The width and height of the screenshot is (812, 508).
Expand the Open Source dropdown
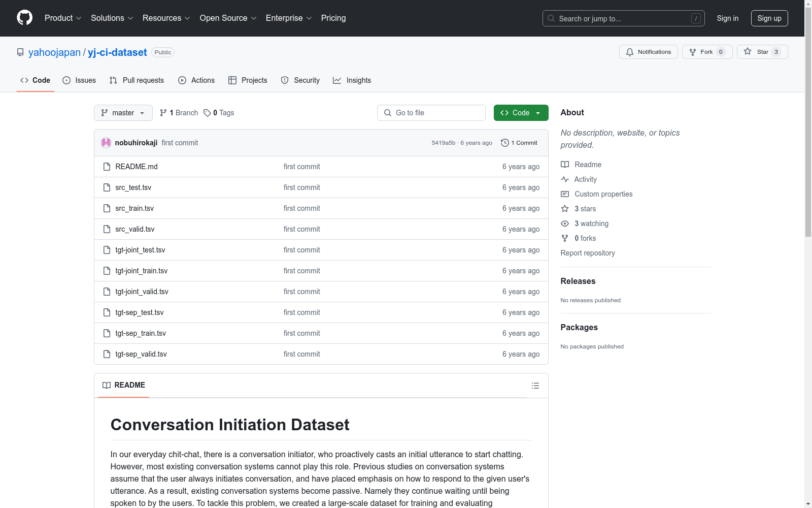(x=228, y=18)
